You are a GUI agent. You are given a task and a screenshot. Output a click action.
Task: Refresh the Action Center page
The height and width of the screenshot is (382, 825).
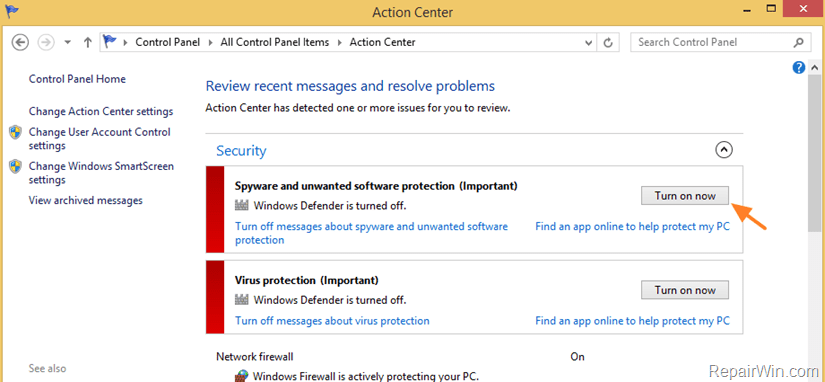(x=608, y=43)
